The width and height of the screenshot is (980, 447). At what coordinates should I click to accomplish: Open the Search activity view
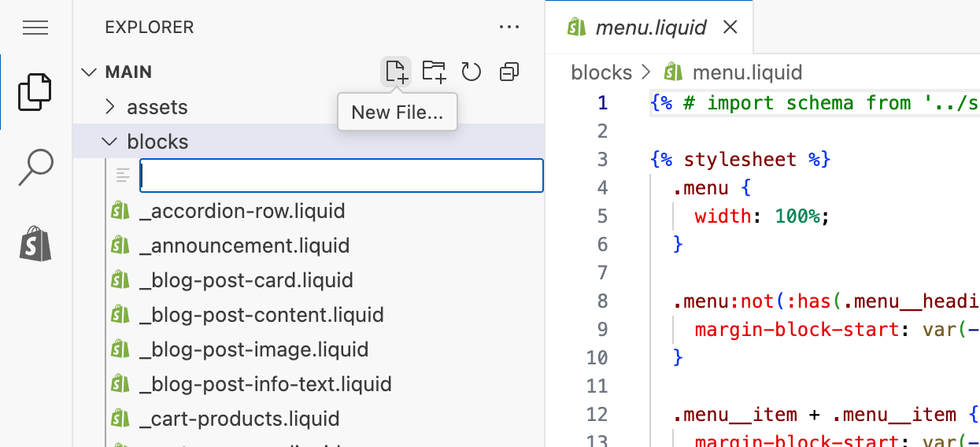click(35, 168)
